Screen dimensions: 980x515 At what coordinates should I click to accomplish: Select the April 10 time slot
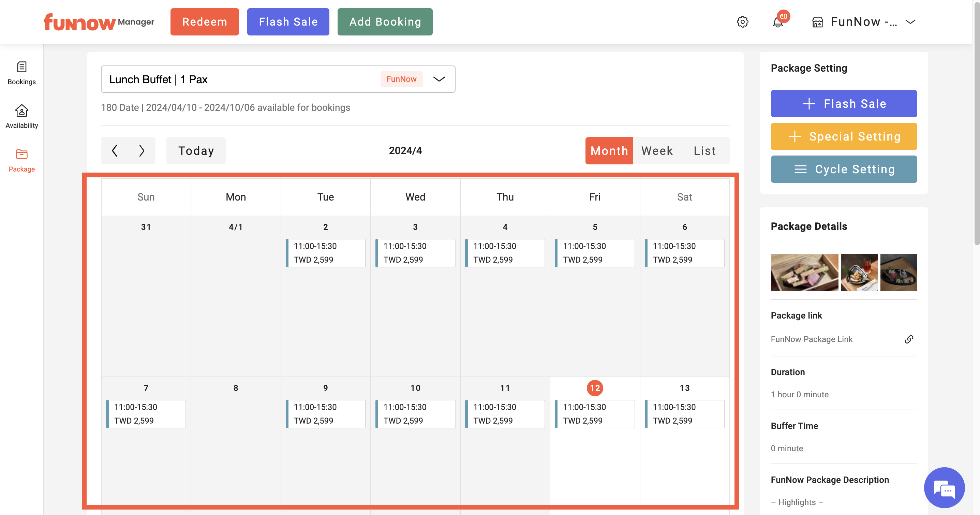point(415,414)
